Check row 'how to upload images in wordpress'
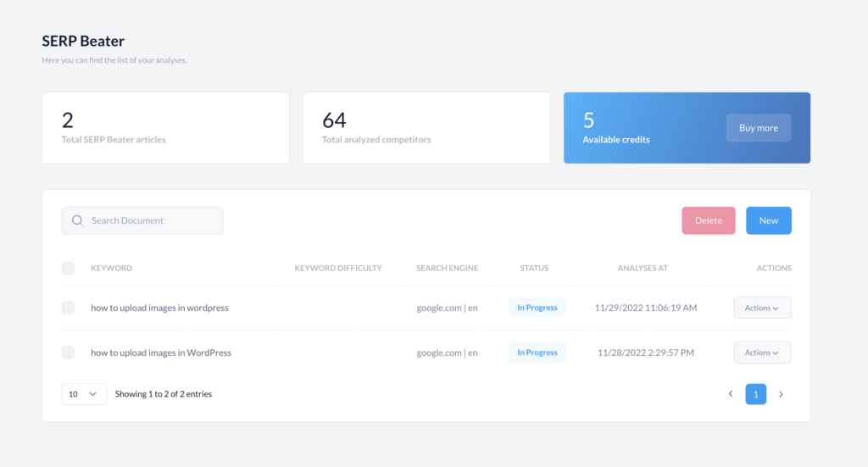 coord(68,308)
